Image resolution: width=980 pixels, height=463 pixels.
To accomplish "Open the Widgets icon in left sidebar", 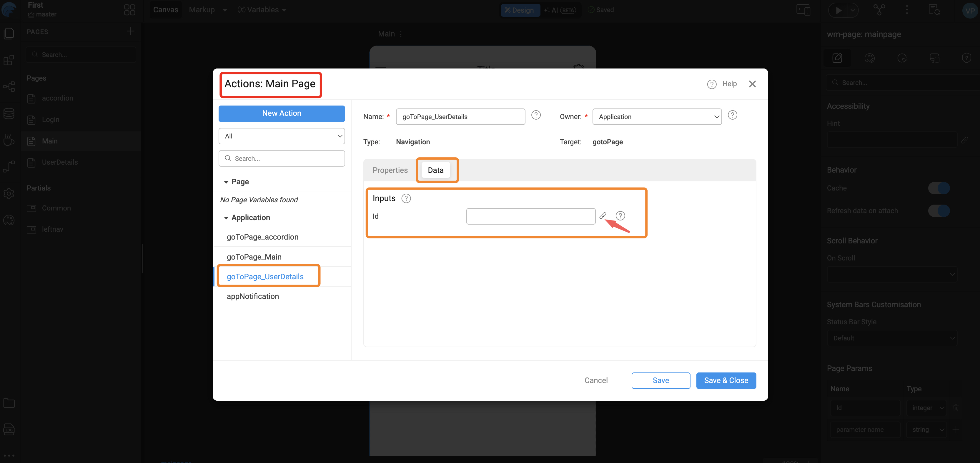I will click(x=9, y=60).
